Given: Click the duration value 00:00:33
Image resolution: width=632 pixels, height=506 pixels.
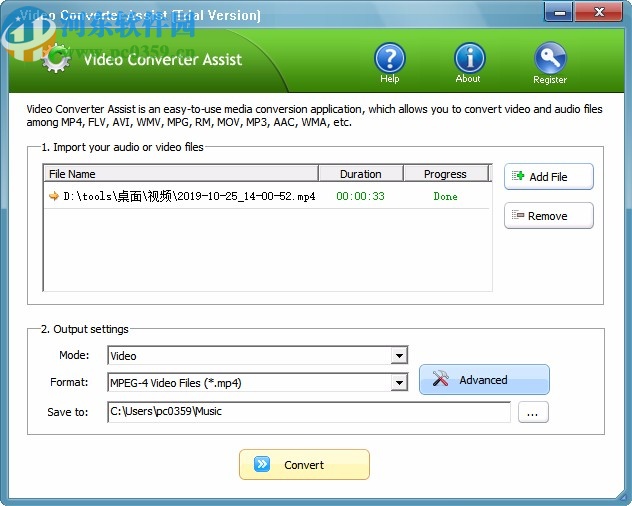Looking at the screenshot, I should coord(360,196).
